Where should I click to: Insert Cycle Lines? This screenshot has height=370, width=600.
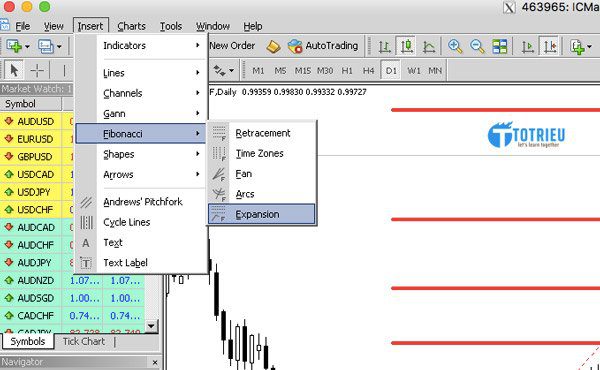141,222
